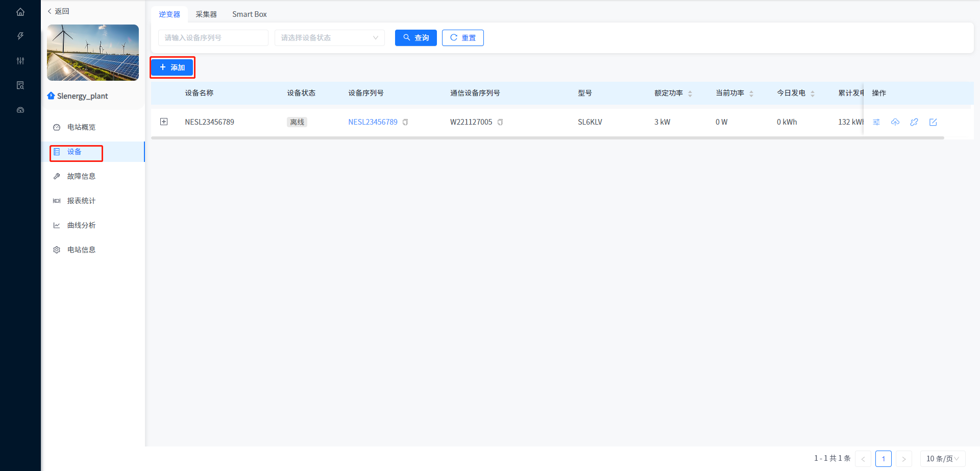Switch to the 采集器 tab
Screen dimensions: 980x471
[x=206, y=14]
